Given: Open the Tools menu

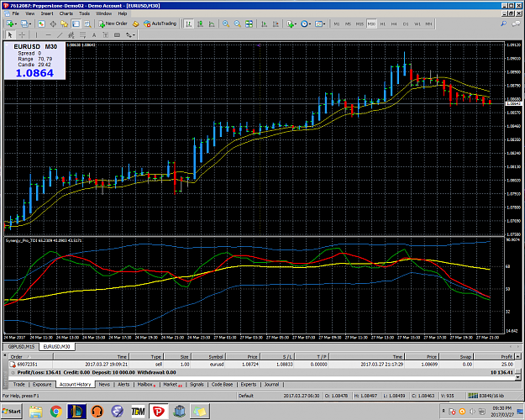Looking at the screenshot, I should pos(84,13).
